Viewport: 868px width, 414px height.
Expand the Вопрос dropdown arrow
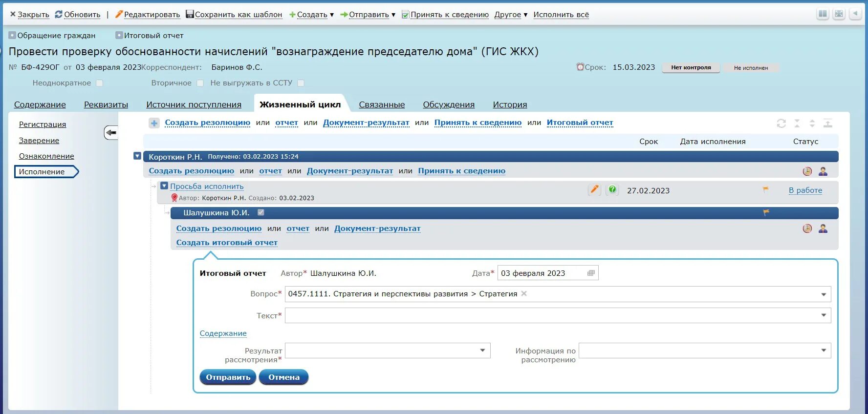(x=824, y=294)
